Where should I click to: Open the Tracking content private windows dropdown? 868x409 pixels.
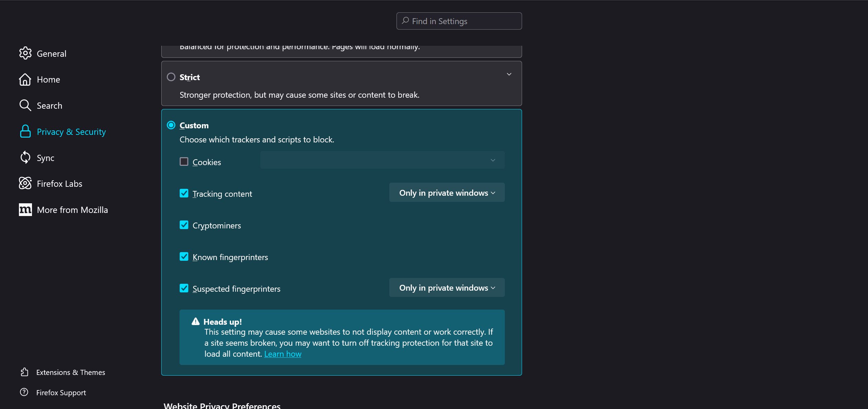coord(447,193)
